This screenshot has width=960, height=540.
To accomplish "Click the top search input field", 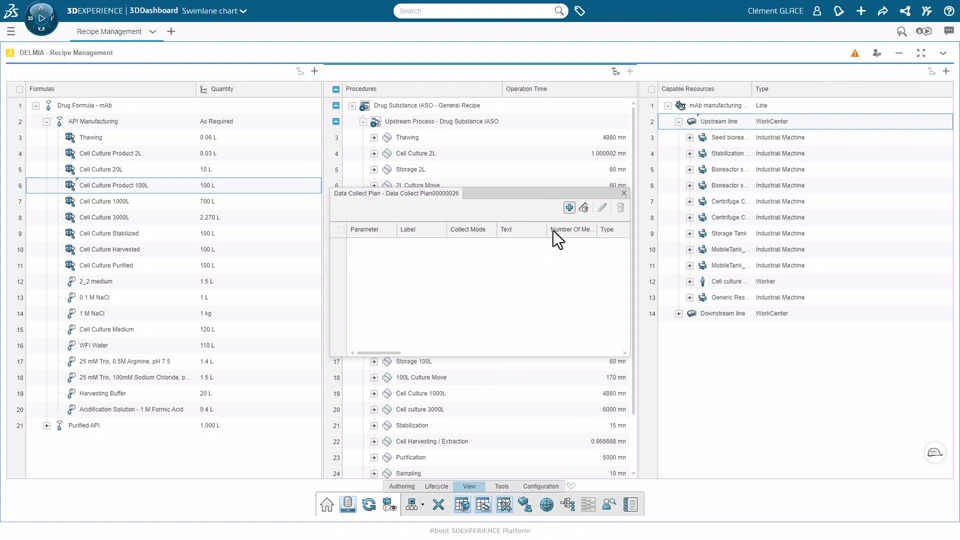I will 474,11.
